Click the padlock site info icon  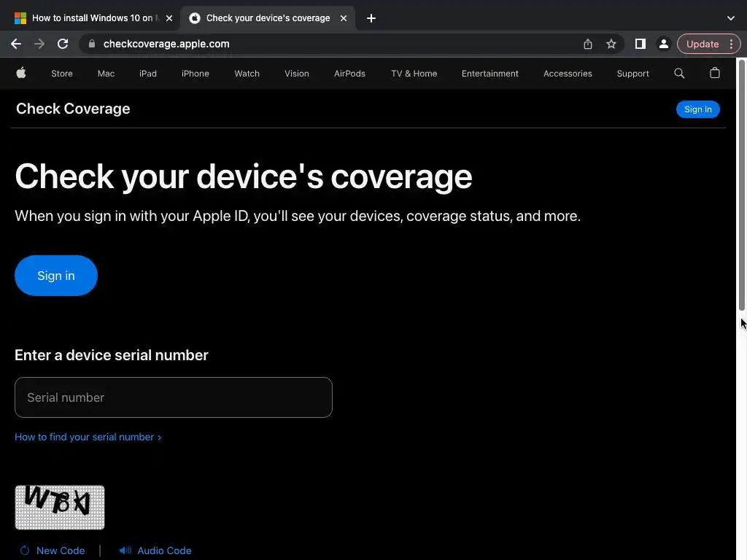pyautogui.click(x=92, y=44)
